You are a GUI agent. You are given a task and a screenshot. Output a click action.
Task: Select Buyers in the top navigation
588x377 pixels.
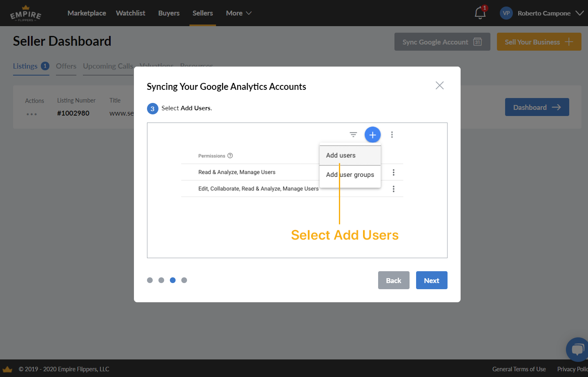[169, 13]
